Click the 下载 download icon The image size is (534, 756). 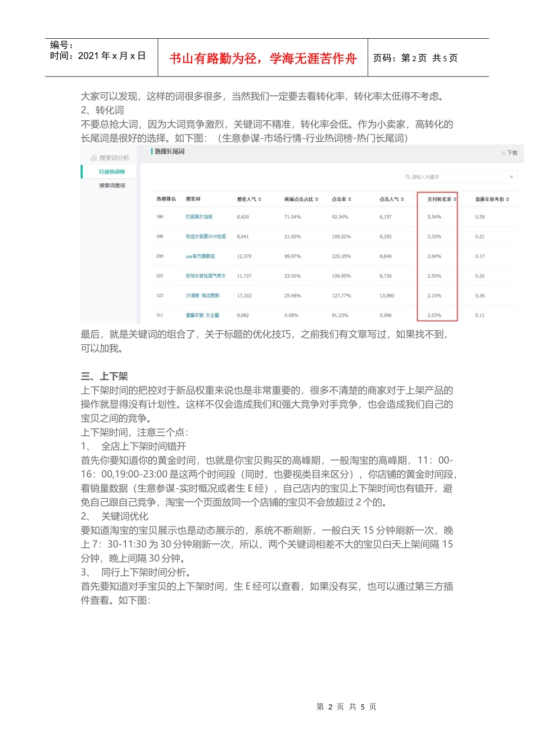pyautogui.click(x=504, y=153)
